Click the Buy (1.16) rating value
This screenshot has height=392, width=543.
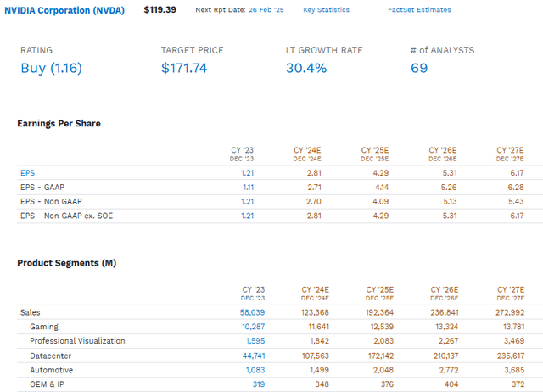pyautogui.click(x=51, y=68)
